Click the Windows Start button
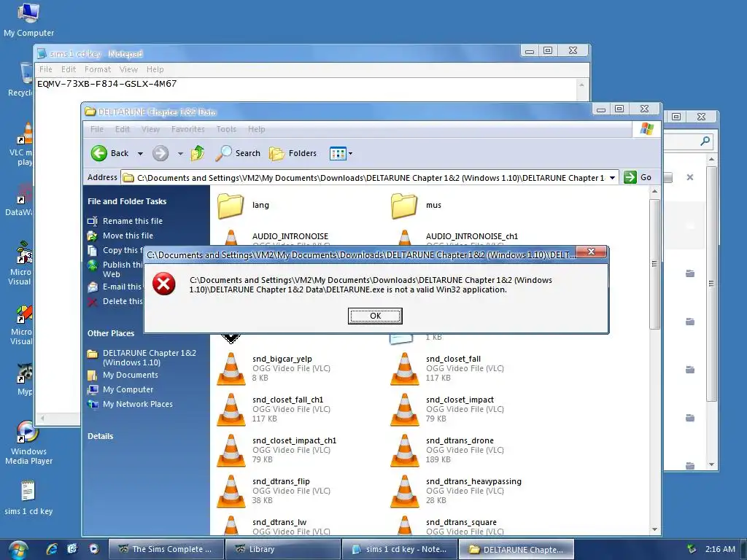Image resolution: width=747 pixels, height=560 pixels. click(x=18, y=550)
